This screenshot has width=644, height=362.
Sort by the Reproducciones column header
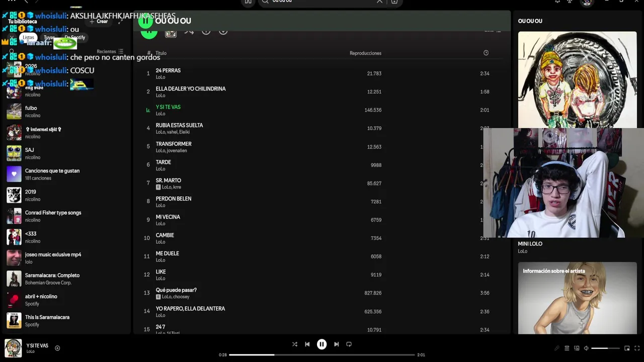[x=365, y=53]
